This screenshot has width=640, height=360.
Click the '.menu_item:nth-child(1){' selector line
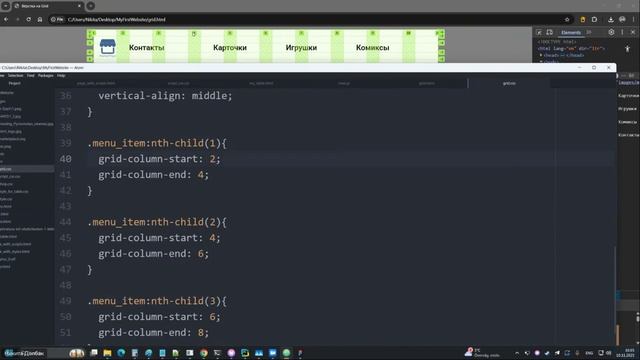(157, 143)
